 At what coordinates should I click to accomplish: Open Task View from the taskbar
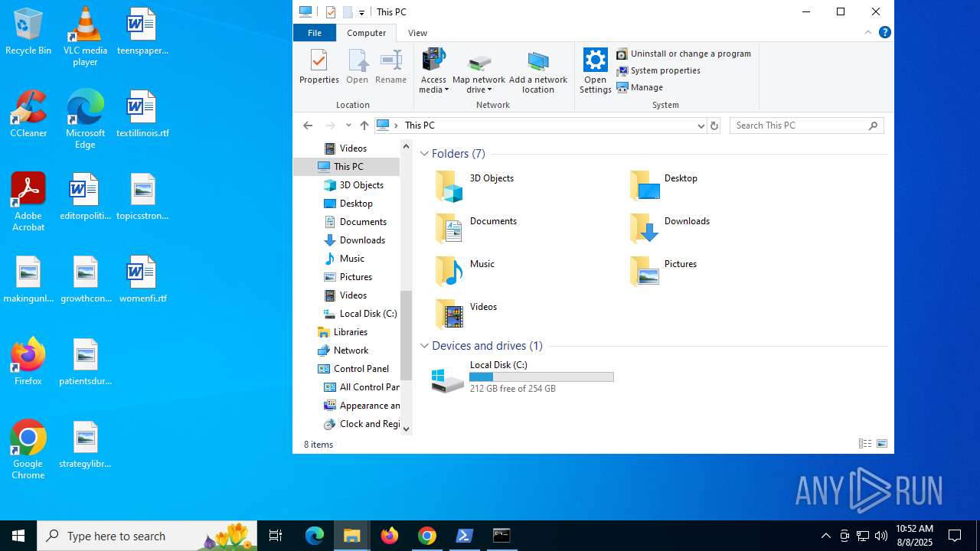click(276, 536)
